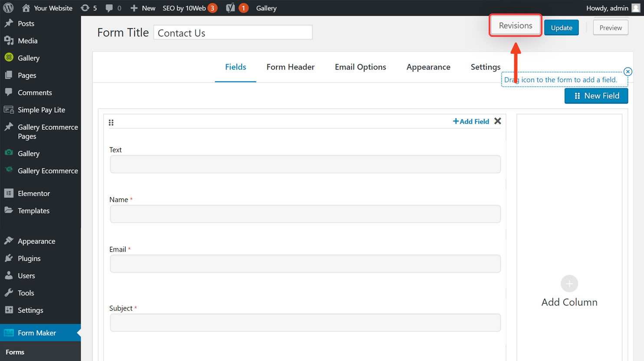Viewport: 644px width, 361px height.
Task: Click the admin avatar icon
Action: 636,8
